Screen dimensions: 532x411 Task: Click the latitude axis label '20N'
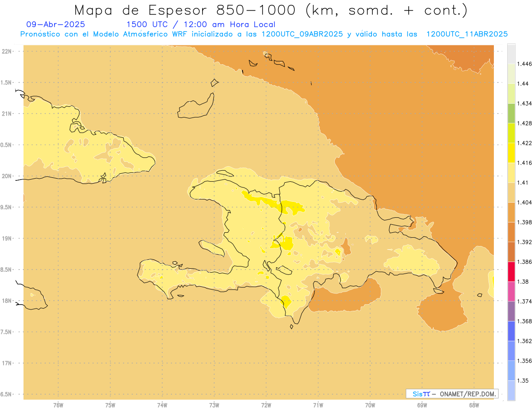7,176
